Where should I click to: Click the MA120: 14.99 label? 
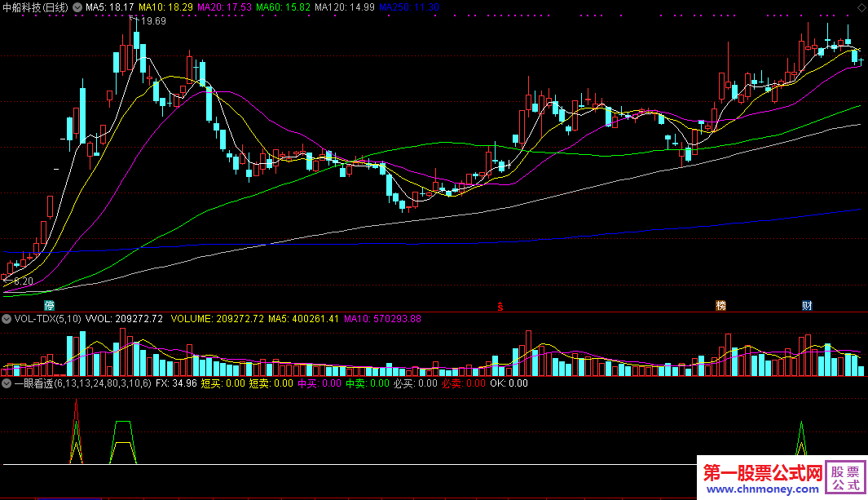[x=344, y=8]
